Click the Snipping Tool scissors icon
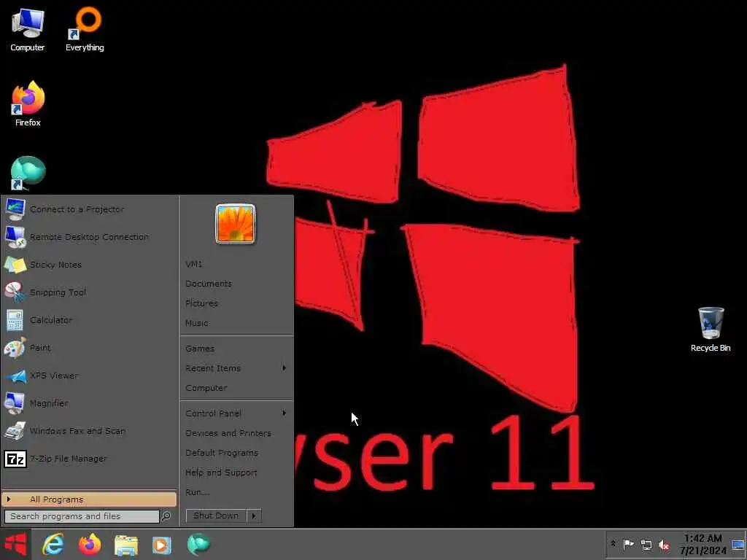The width and height of the screenshot is (747, 560). click(x=15, y=292)
